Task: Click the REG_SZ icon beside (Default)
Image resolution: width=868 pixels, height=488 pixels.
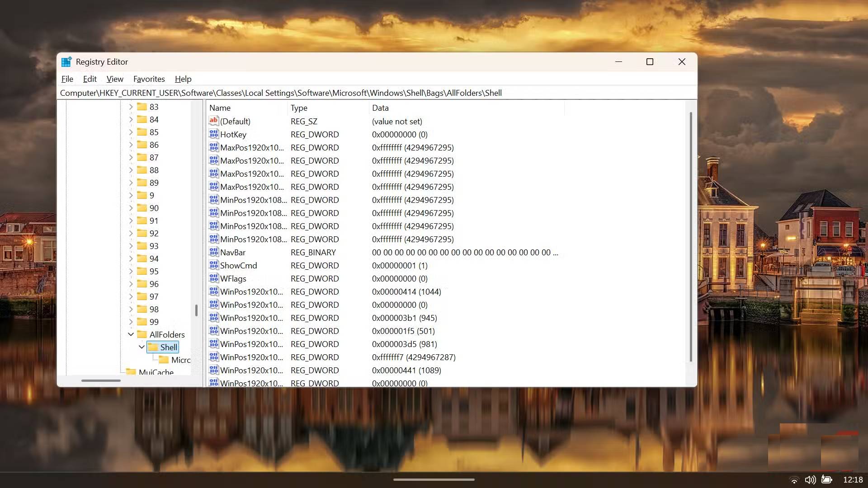Action: (x=213, y=121)
